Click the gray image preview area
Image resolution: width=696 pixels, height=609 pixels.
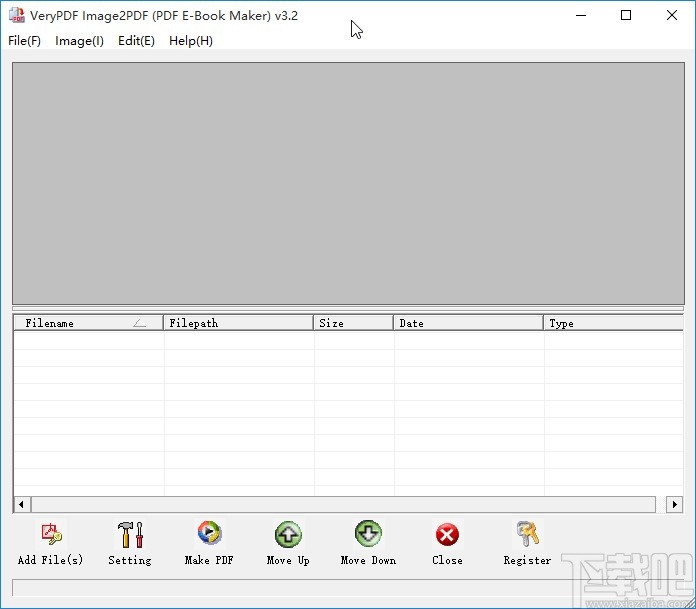[348, 183]
